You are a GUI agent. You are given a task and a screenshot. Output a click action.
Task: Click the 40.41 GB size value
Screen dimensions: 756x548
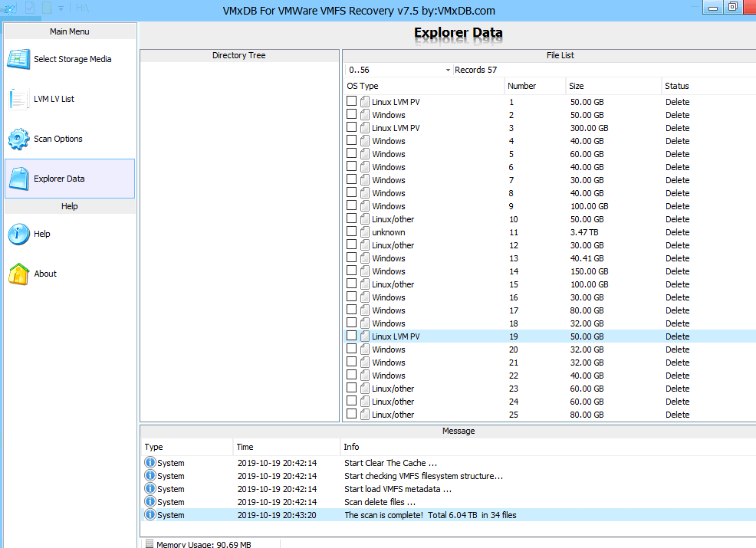[x=587, y=258]
